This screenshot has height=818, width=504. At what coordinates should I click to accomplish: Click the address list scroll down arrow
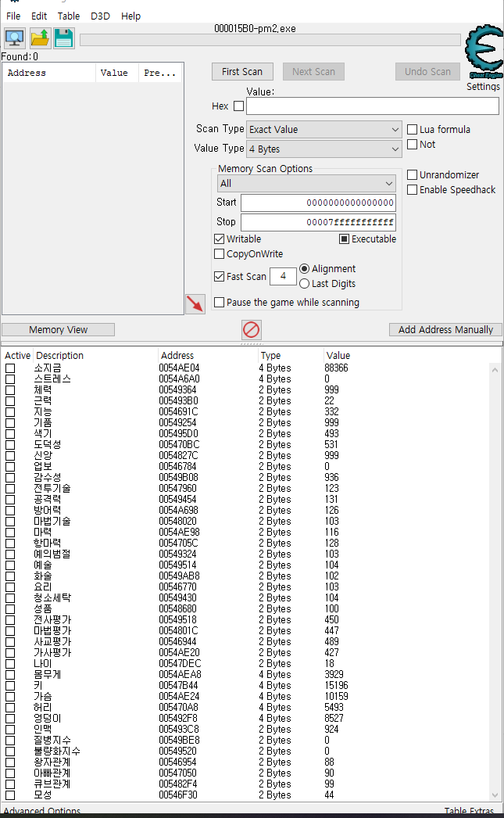[495, 795]
